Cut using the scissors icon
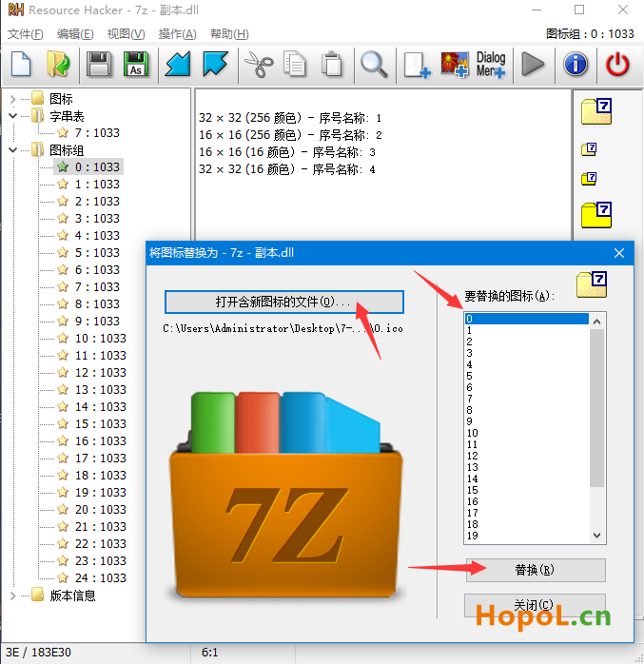Image resolution: width=644 pixels, height=664 pixels. point(259,65)
